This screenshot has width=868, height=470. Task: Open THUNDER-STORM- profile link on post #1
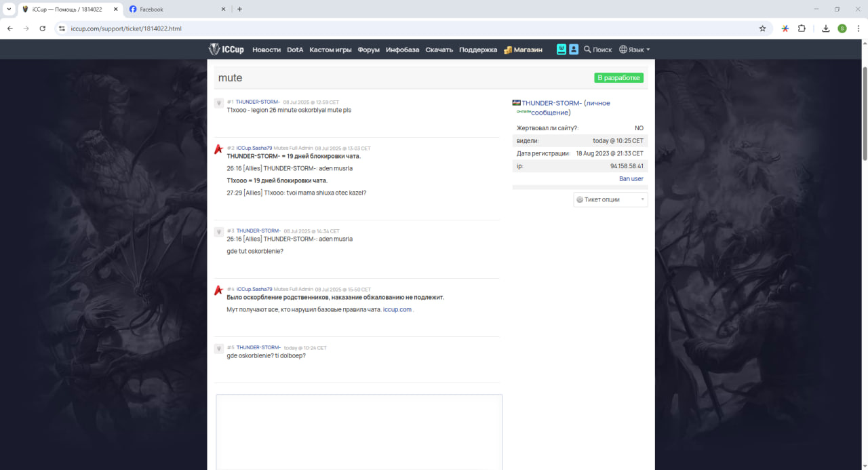[x=258, y=102]
